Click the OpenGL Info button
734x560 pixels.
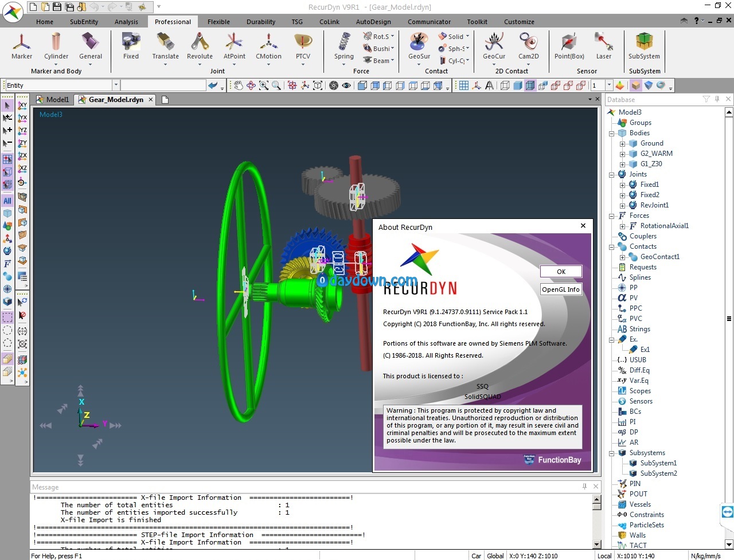point(561,289)
